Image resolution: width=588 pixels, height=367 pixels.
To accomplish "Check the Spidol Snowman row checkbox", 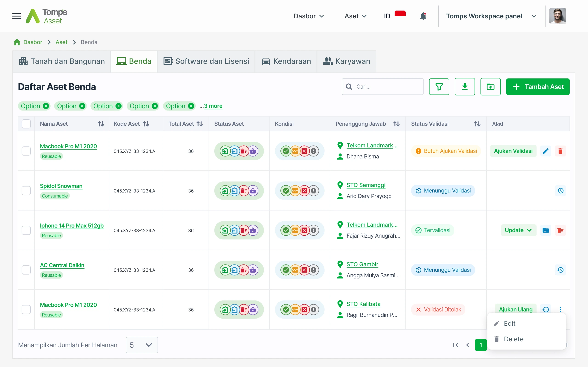I will (26, 191).
